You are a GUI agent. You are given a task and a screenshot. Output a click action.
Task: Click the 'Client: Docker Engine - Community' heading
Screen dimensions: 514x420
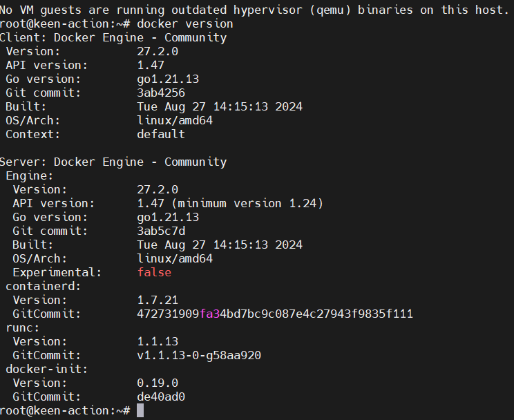pyautogui.click(x=113, y=38)
